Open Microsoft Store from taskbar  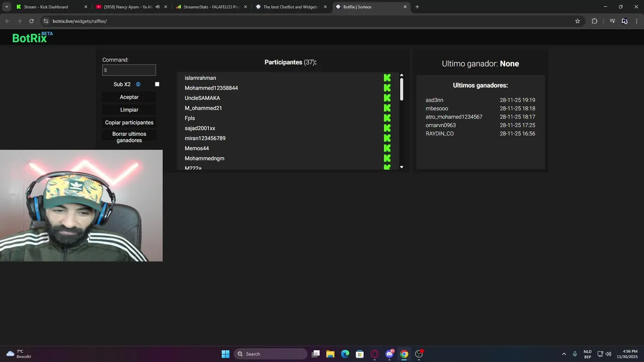pos(360,354)
